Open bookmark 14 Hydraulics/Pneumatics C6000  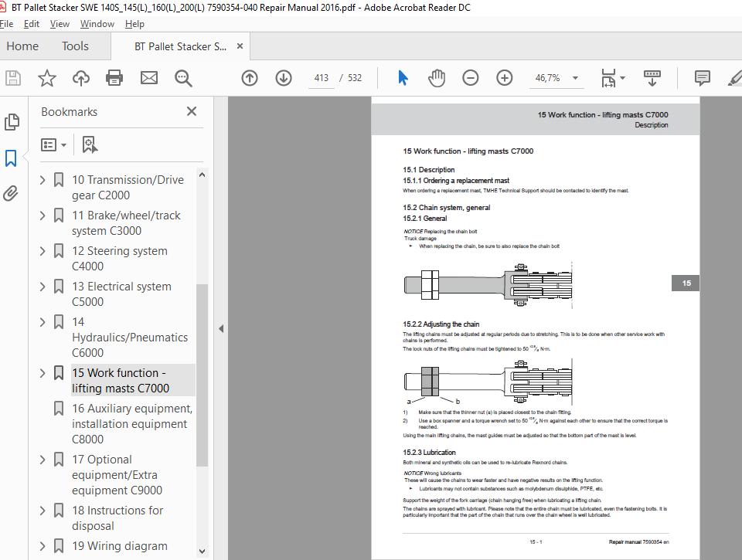click(x=130, y=338)
